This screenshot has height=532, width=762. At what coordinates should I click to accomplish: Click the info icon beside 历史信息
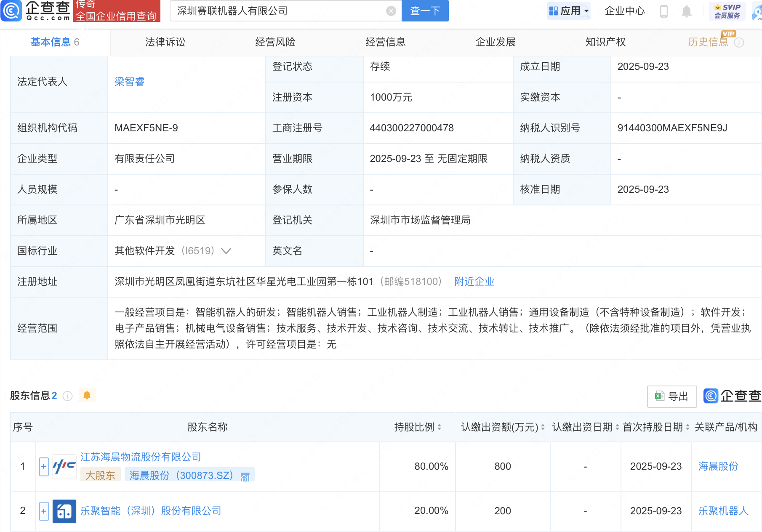pyautogui.click(x=739, y=43)
